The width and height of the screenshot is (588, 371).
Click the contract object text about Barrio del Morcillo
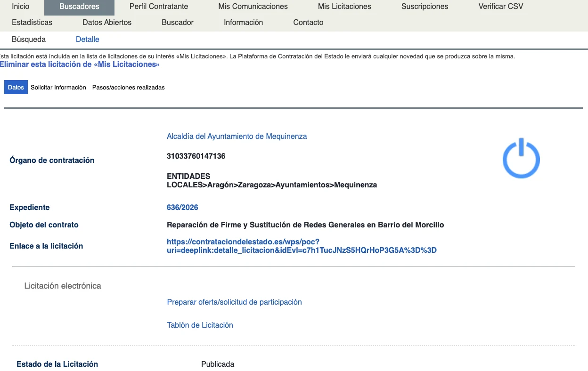coord(305,225)
